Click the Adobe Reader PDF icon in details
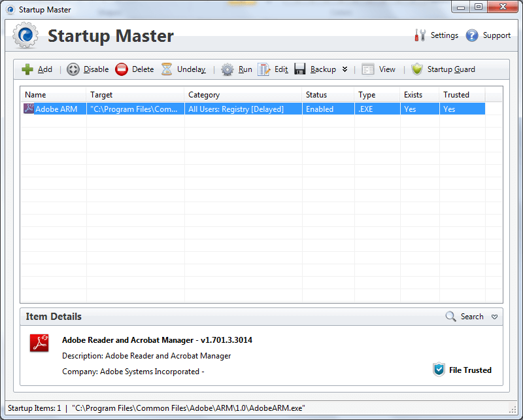 [39, 343]
